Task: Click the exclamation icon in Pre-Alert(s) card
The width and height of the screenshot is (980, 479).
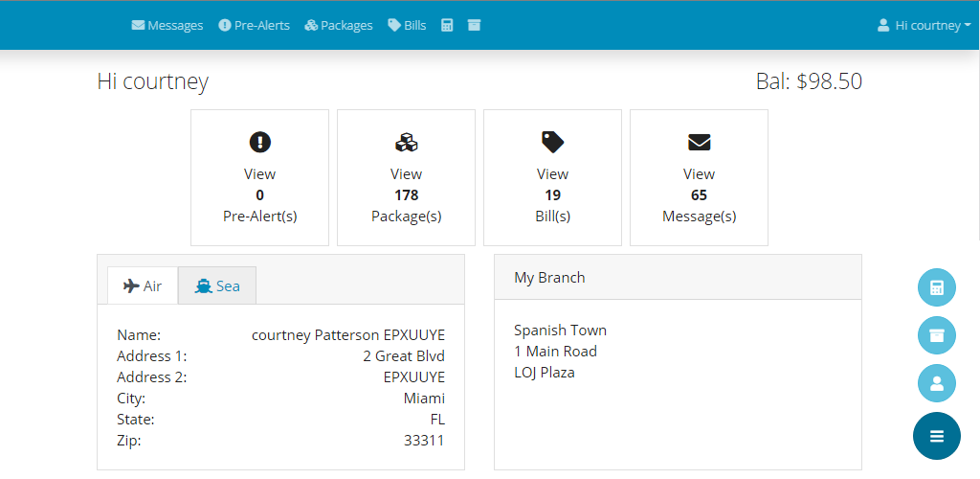Action: click(x=260, y=143)
